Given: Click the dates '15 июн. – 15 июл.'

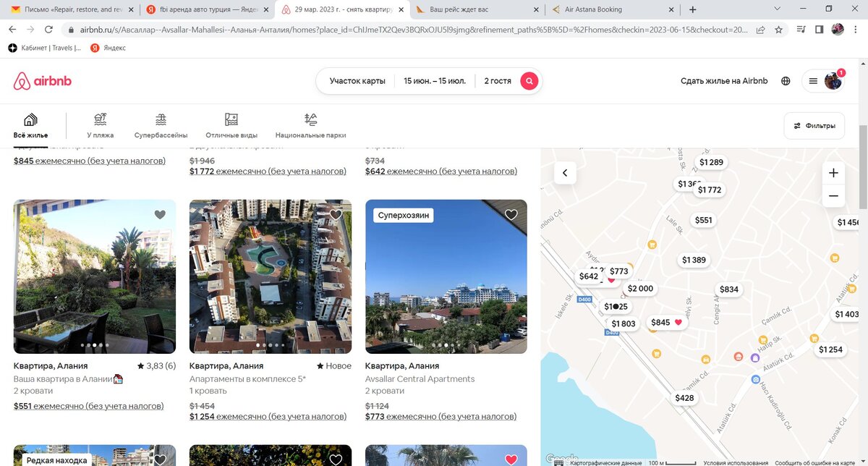Looking at the screenshot, I should pos(435,81).
